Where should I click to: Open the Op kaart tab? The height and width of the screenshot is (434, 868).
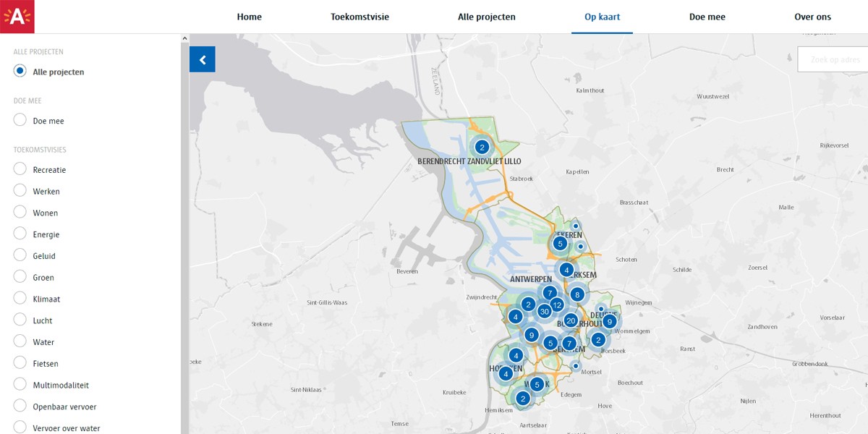click(603, 17)
